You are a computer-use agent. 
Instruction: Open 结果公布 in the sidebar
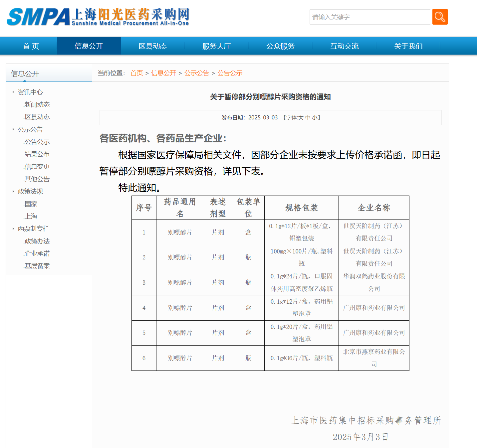click(37, 154)
